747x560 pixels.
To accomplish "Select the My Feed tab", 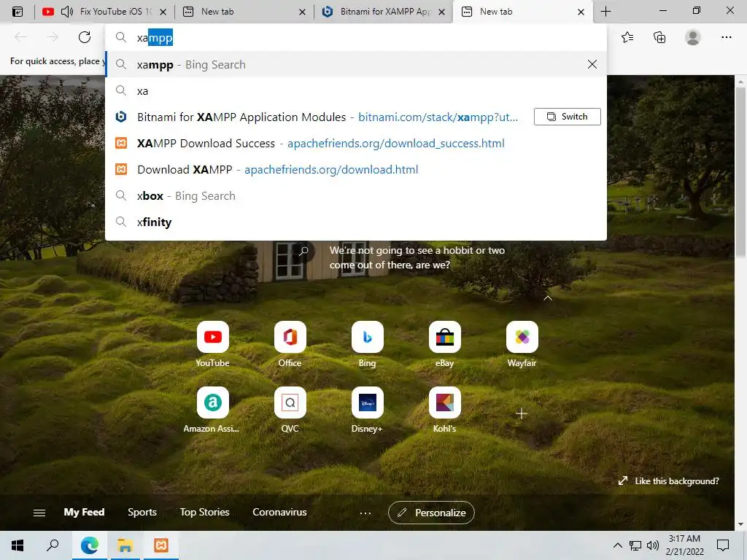I will click(84, 513).
